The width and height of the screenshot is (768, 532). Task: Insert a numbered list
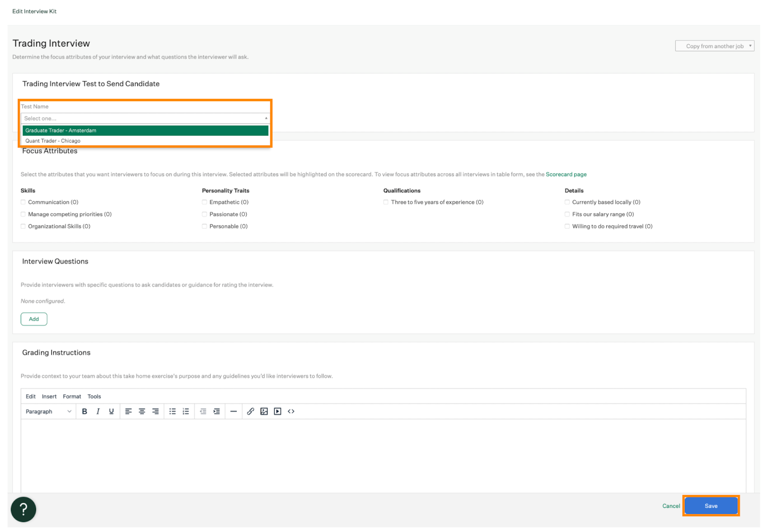pyautogui.click(x=186, y=411)
